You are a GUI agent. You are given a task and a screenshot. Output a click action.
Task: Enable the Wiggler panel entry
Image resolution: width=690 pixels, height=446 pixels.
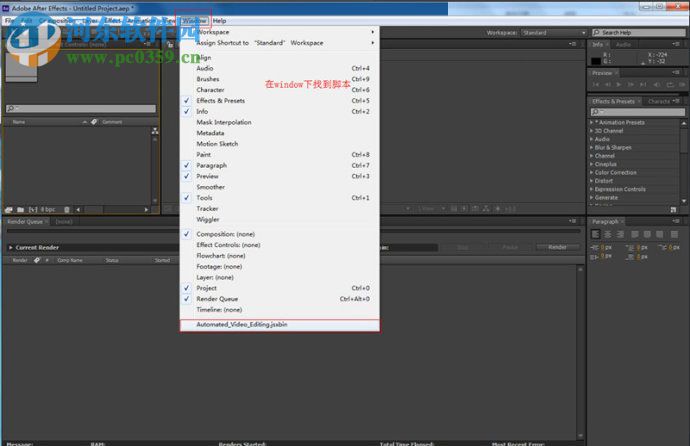click(280, 219)
